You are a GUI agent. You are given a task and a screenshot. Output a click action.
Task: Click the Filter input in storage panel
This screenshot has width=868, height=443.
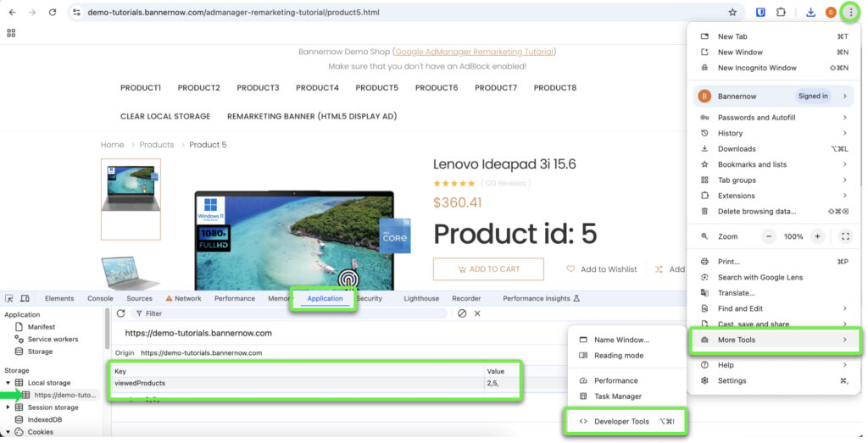point(289,313)
